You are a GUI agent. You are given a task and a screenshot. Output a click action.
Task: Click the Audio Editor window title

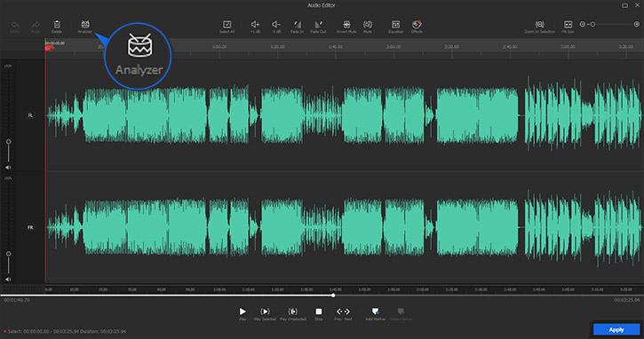(x=322, y=5)
